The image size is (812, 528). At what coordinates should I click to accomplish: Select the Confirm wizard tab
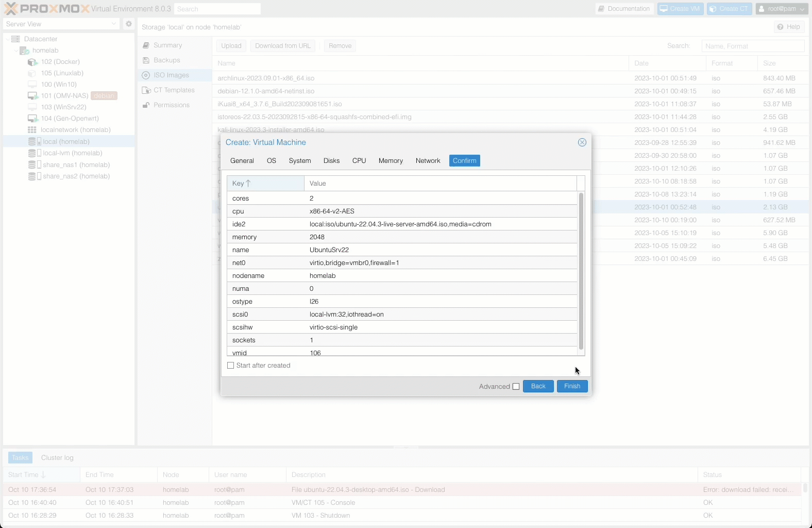[464, 161]
